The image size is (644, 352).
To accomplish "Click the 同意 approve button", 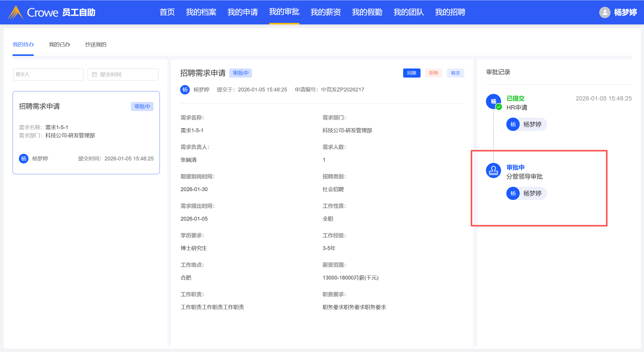I will pyautogui.click(x=412, y=73).
